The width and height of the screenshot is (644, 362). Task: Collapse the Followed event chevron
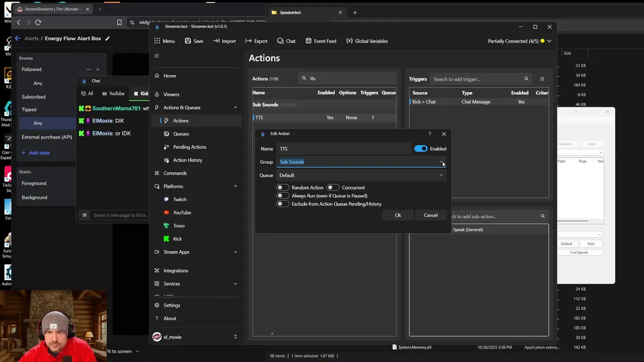click(x=98, y=69)
